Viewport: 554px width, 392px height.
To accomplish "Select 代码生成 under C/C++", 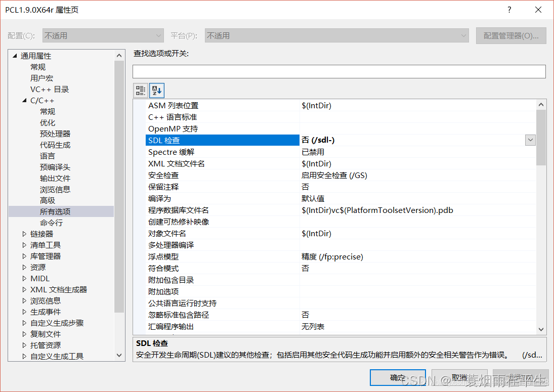I will [x=55, y=145].
